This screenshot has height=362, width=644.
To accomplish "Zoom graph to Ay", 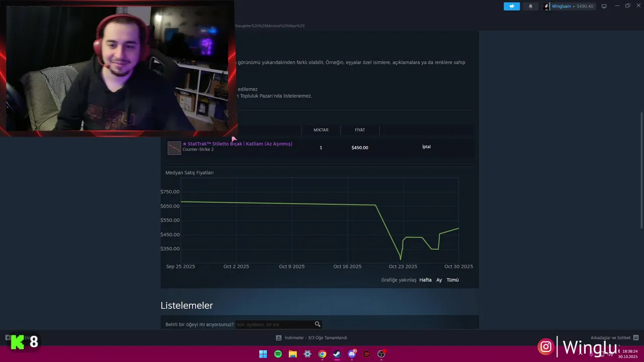I will click(439, 280).
